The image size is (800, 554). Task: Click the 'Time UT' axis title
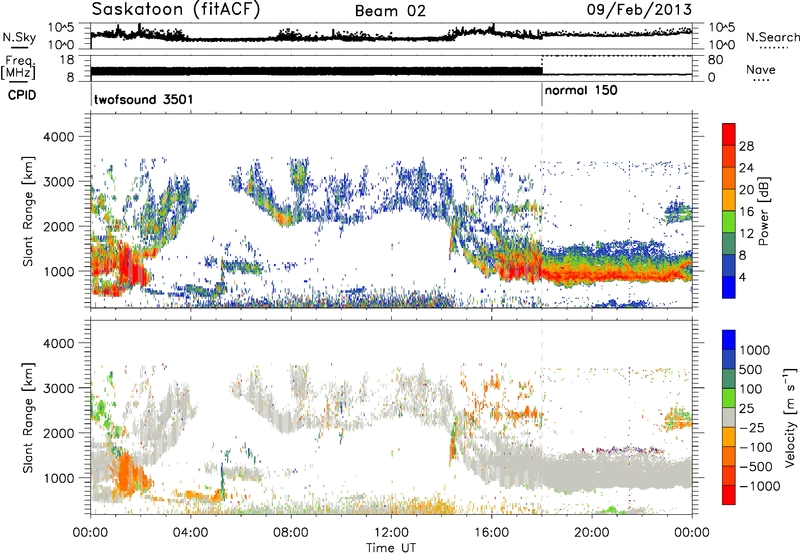pyautogui.click(x=391, y=548)
